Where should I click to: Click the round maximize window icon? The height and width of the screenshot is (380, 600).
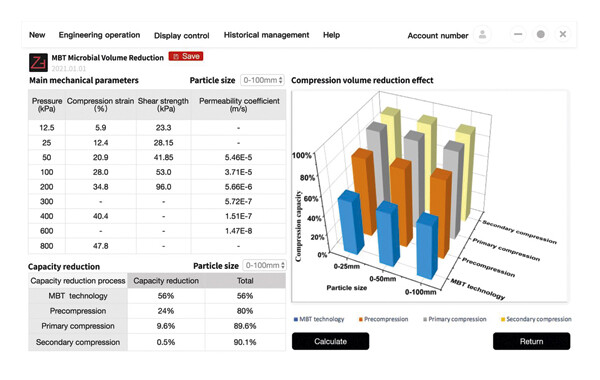(541, 34)
